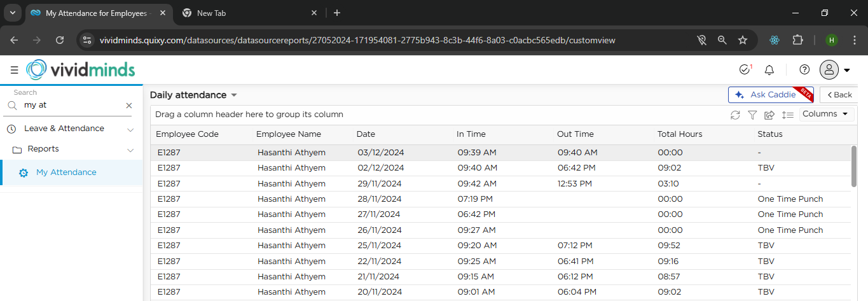Image resolution: width=868 pixels, height=301 pixels.
Task: Open the Daily attendance view dropdown
Action: pos(193,95)
